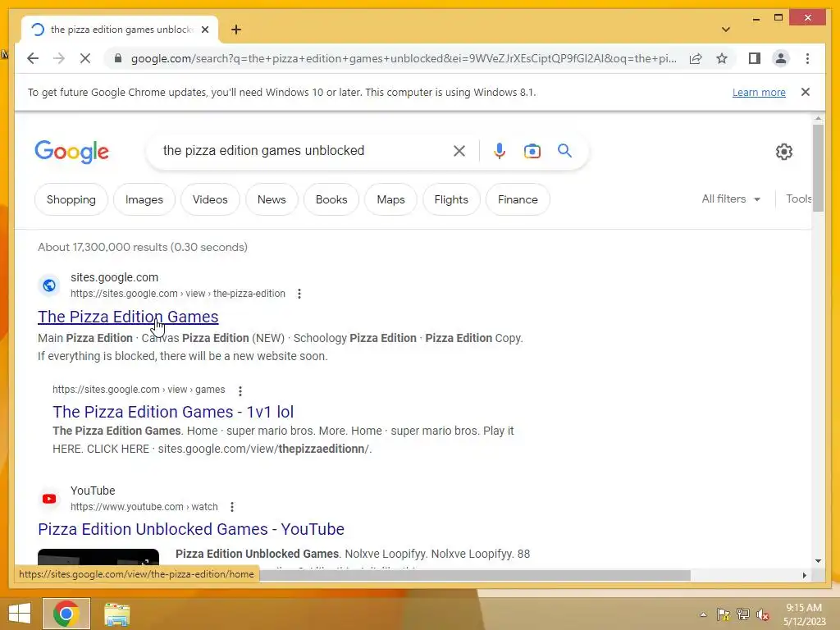This screenshot has height=630, width=840.
Task: Click the YouTube site name text
Action: point(93,491)
